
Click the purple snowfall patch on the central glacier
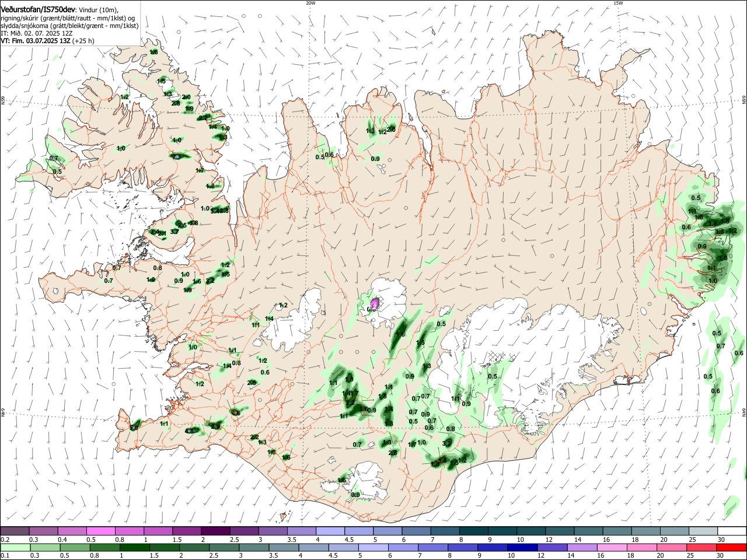tap(375, 303)
